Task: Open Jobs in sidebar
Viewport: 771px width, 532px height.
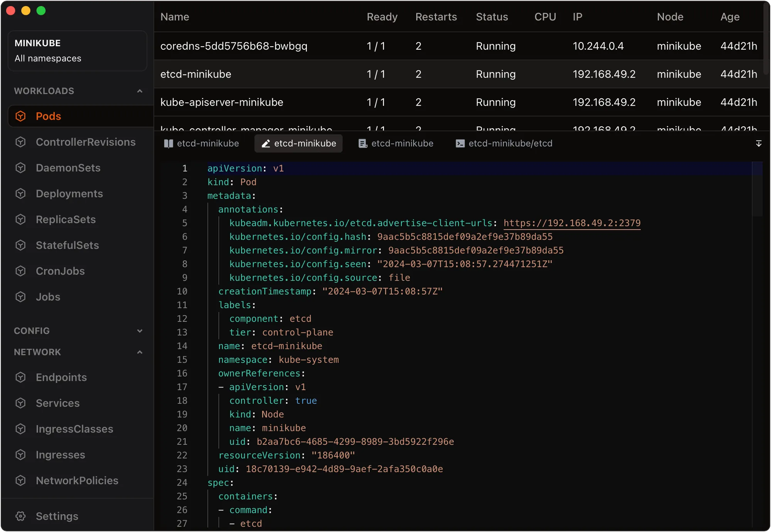Action: coord(81,297)
